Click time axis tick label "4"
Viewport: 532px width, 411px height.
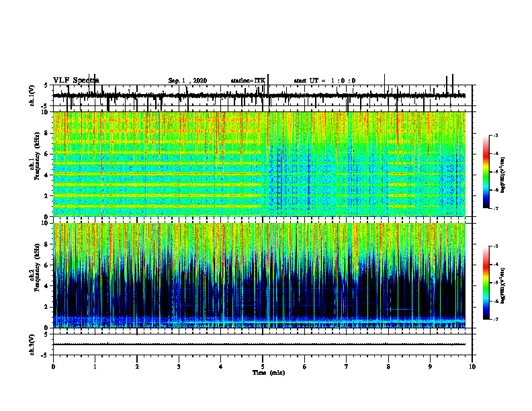(x=220, y=367)
